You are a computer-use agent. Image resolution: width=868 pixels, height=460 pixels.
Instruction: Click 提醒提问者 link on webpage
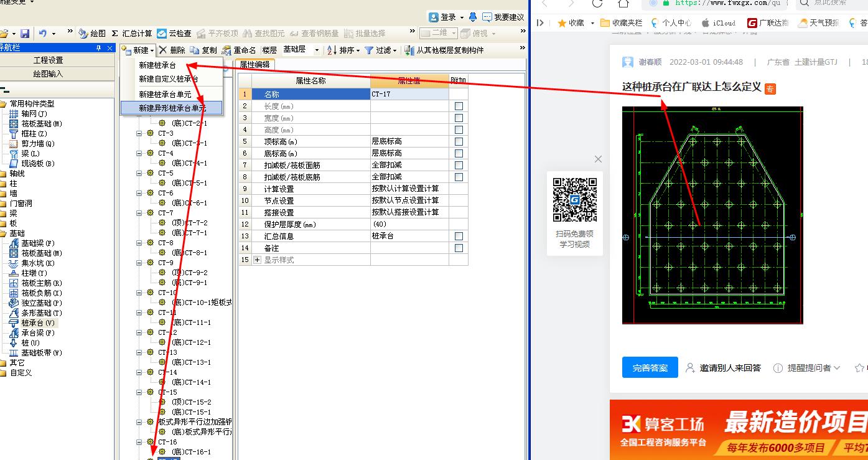pyautogui.click(x=806, y=368)
